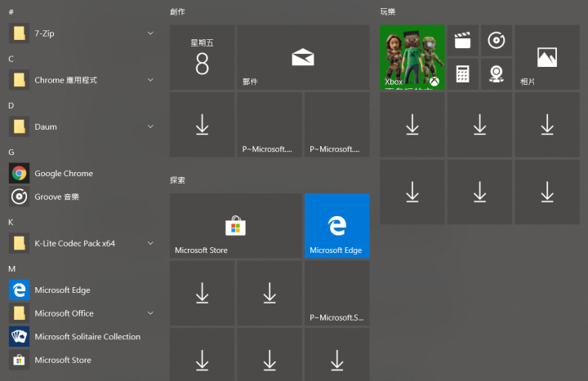
Task: Open the Microsoft Store tile
Action: [236, 225]
